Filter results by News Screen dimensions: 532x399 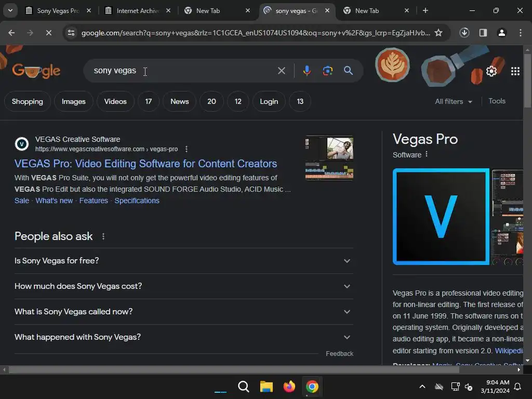[x=179, y=101]
